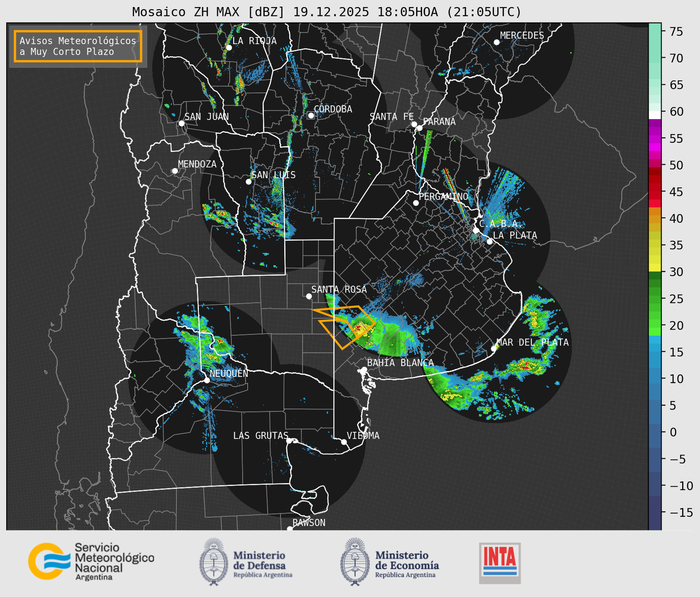Click the 0 label on the dBZ scale
The image size is (700, 597).
(x=673, y=432)
